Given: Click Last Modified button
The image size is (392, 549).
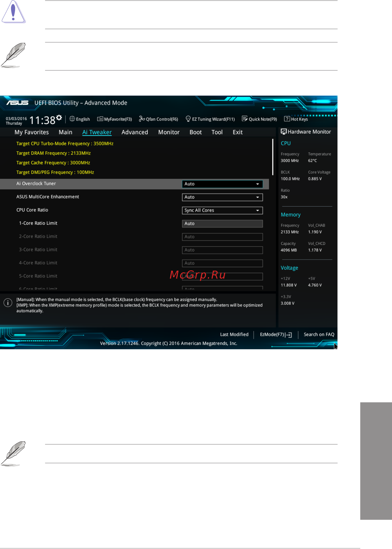Looking at the screenshot, I should (x=234, y=335).
